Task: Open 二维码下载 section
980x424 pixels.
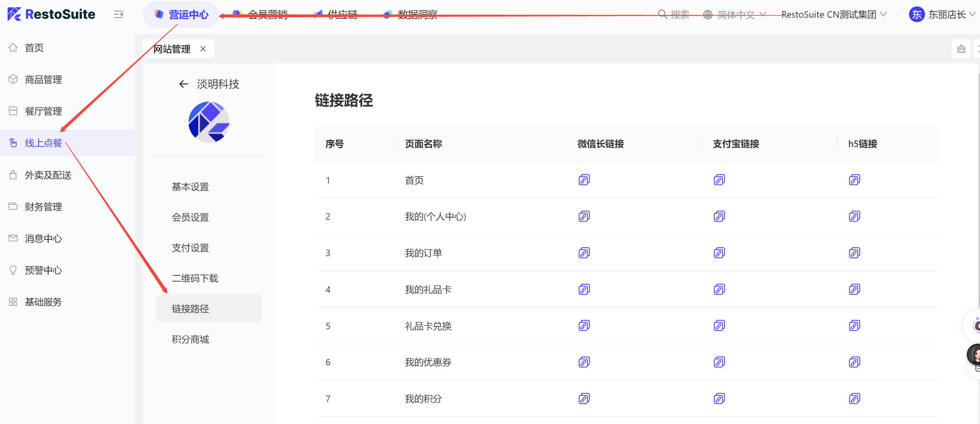Action: click(x=195, y=278)
